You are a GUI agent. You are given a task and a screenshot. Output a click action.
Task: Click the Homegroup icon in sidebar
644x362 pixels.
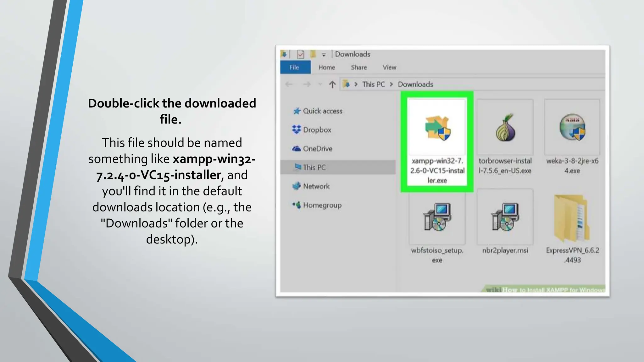tap(297, 205)
